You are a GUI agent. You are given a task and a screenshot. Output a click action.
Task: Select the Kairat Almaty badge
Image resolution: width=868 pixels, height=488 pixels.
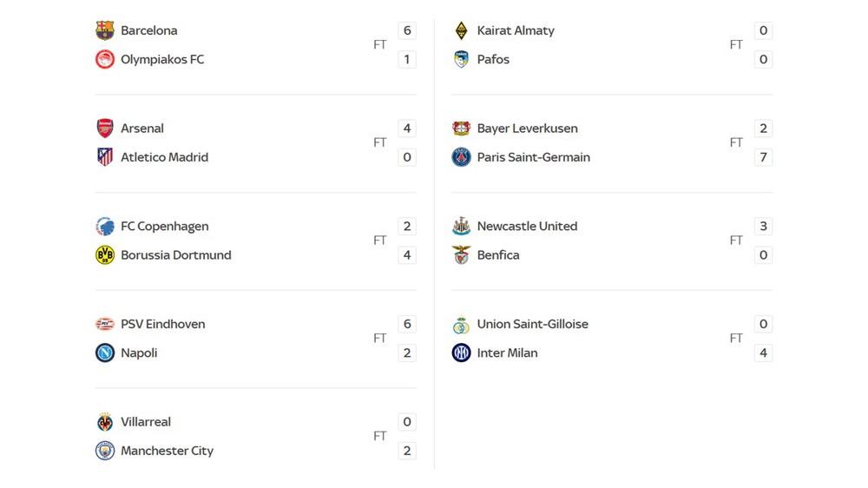[462, 30]
